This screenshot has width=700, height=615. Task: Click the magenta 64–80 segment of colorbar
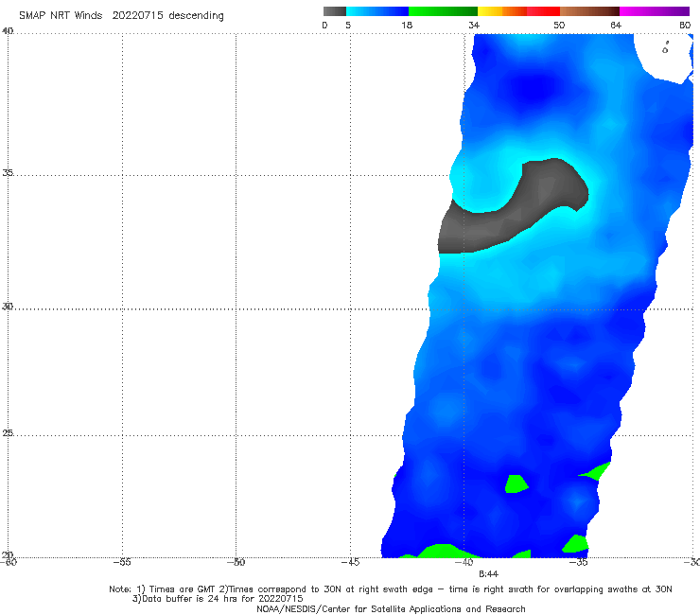point(655,11)
